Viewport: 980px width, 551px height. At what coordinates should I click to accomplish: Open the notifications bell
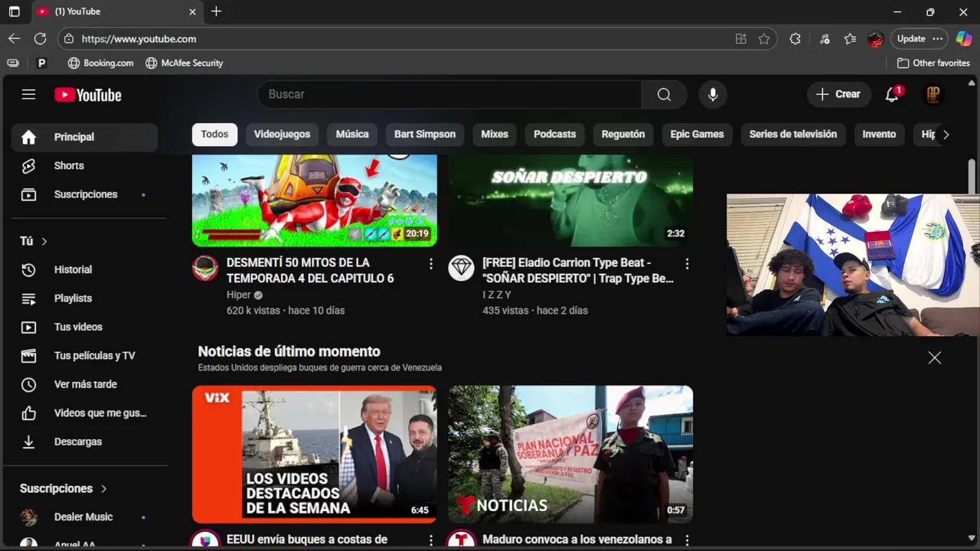click(x=892, y=94)
